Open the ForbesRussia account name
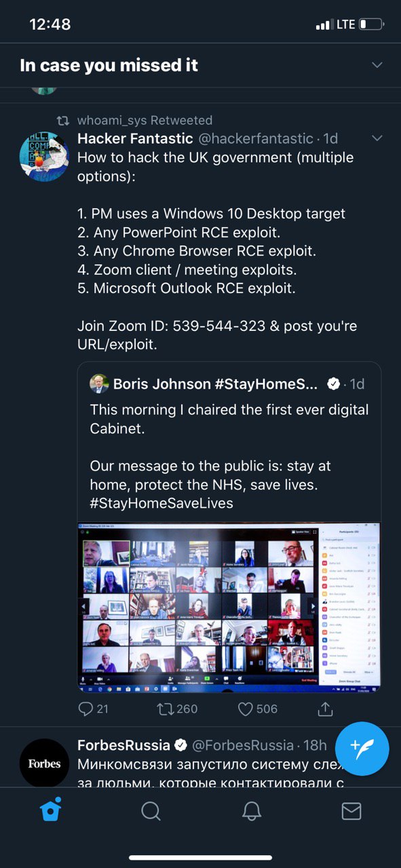This screenshot has width=401, height=868. [x=123, y=745]
